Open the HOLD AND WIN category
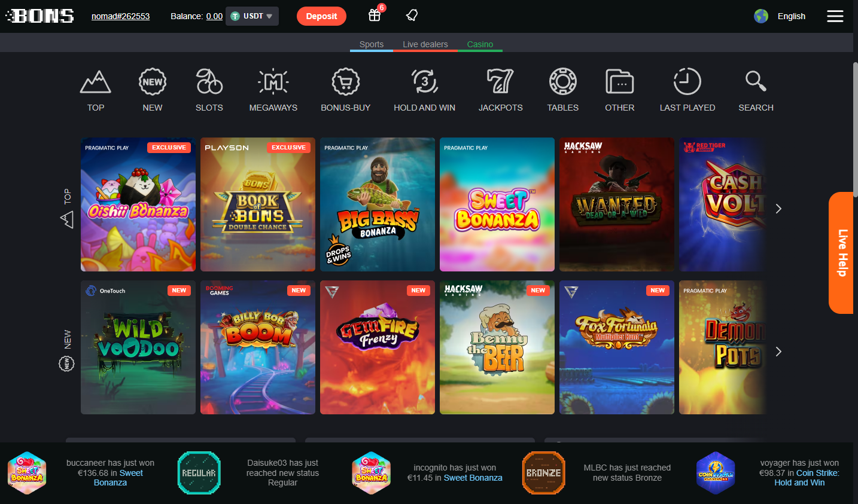The image size is (858, 504). click(425, 90)
